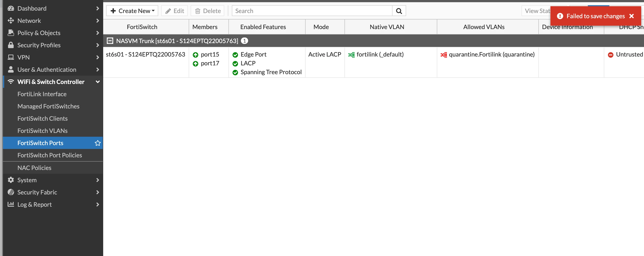Image resolution: width=644 pixels, height=256 pixels.
Task: Click the Enabled Features column header
Action: (267, 27)
